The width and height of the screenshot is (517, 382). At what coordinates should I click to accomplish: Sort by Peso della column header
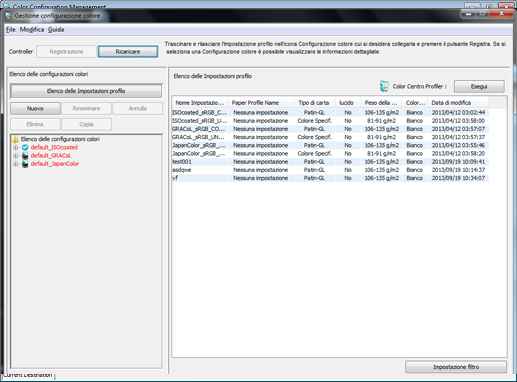tap(381, 103)
